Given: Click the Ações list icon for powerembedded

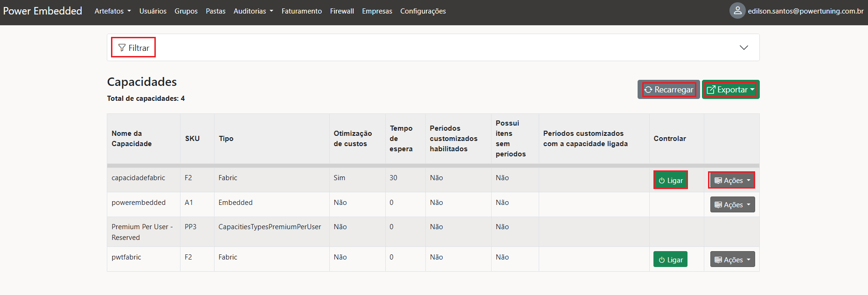Looking at the screenshot, I should (x=718, y=205).
